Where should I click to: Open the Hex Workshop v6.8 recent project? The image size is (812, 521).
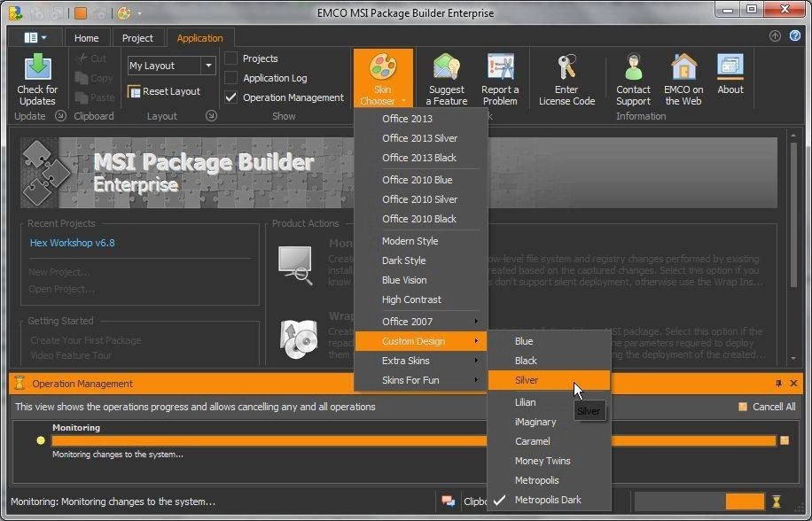(x=73, y=243)
